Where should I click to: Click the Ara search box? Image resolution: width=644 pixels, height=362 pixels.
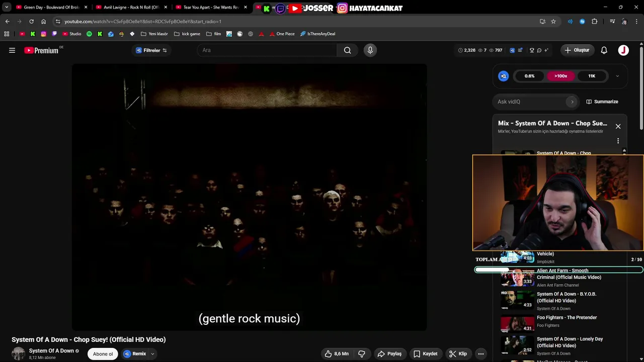point(267,50)
